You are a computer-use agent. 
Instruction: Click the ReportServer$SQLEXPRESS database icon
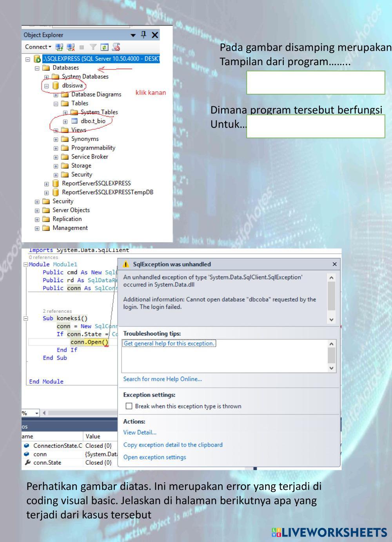tap(56, 183)
